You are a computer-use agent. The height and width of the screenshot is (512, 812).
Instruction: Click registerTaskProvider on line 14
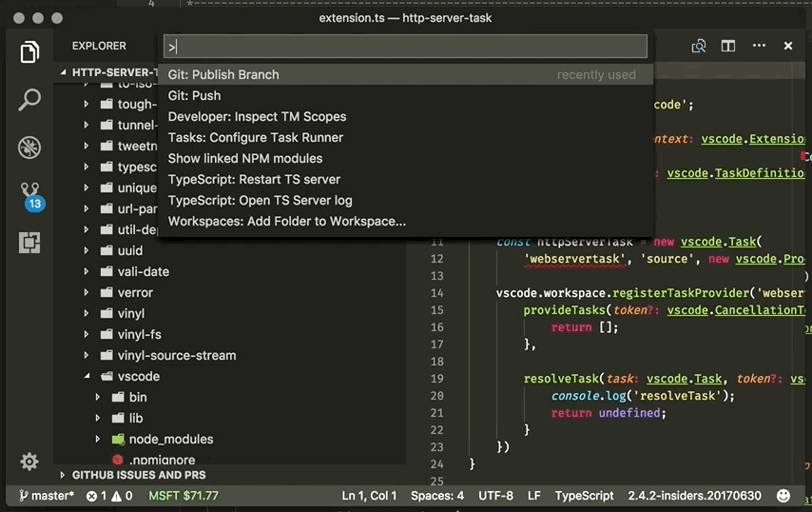[x=681, y=293]
